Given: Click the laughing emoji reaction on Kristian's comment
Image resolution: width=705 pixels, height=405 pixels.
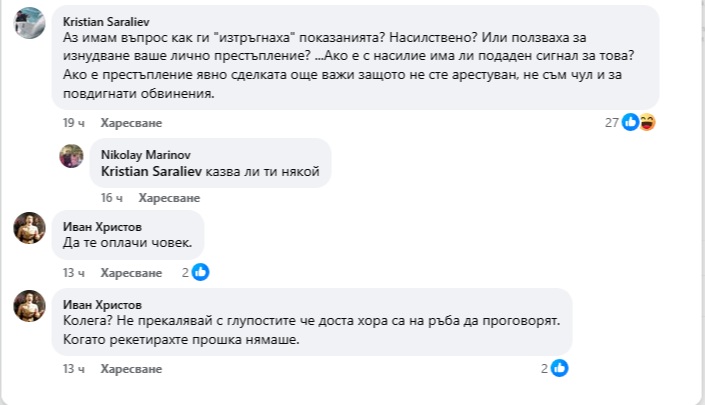Looking at the screenshot, I should 646,122.
